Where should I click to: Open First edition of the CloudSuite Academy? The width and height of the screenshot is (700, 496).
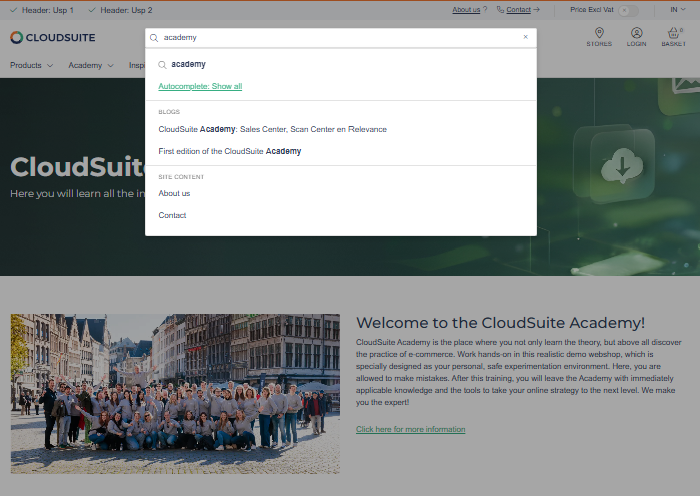(x=229, y=151)
